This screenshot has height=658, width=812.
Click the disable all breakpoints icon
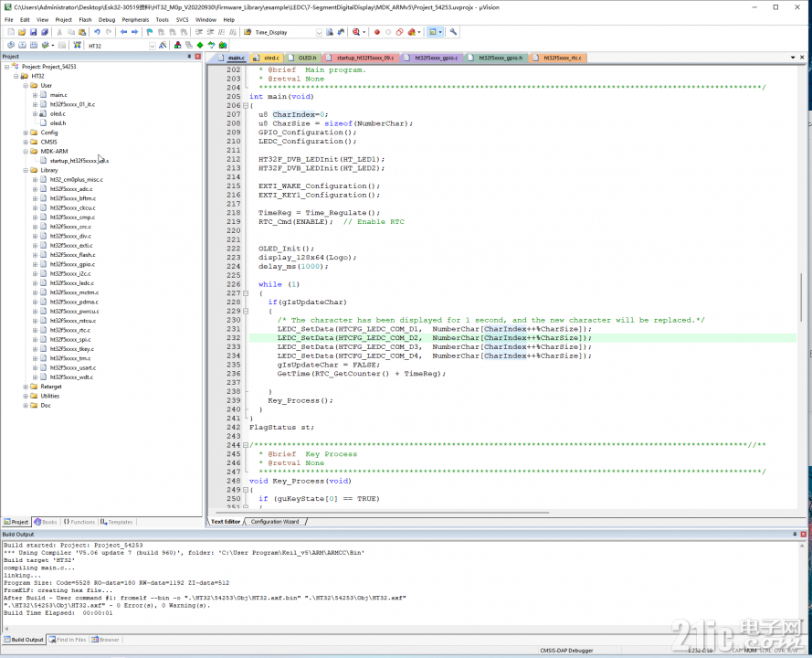click(399, 32)
